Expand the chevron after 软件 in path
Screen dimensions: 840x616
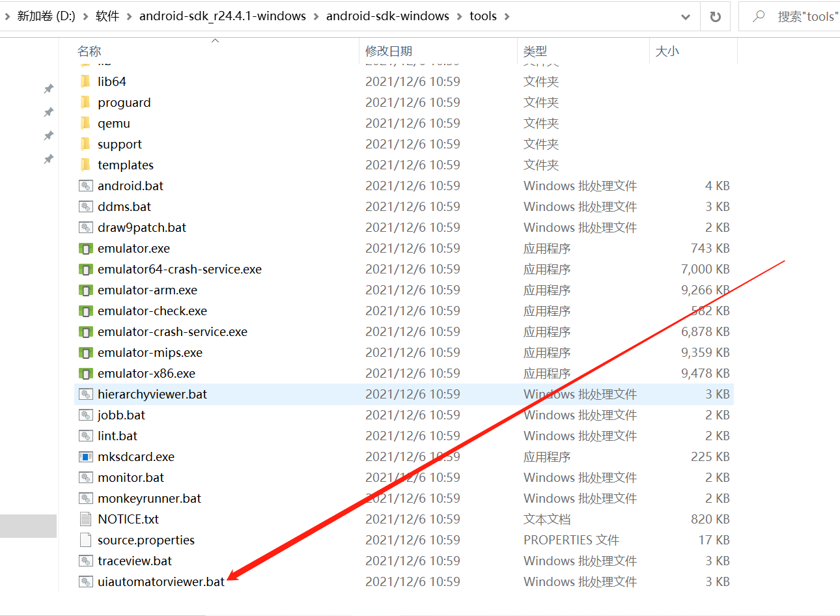(129, 16)
